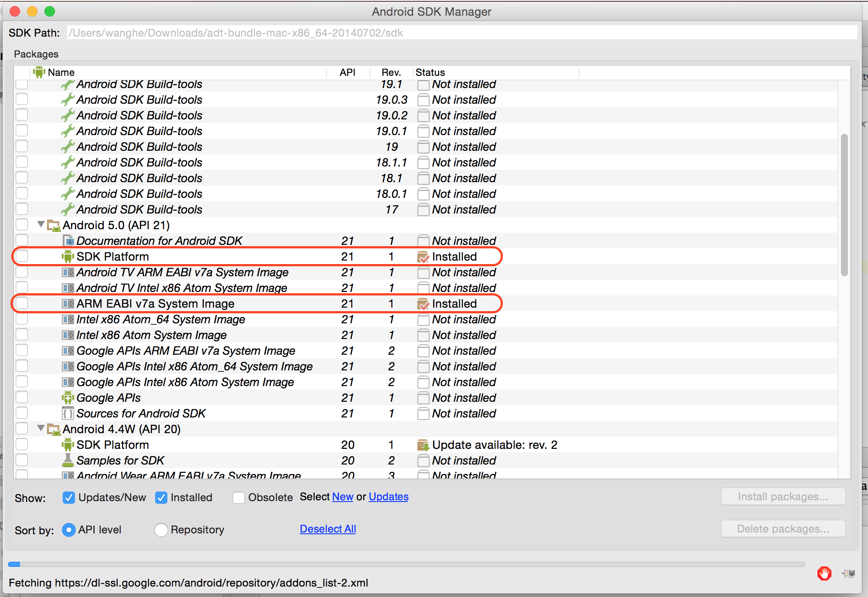Check the box for Android 5.0 (API 21) group
This screenshot has height=597, width=868.
(22, 224)
